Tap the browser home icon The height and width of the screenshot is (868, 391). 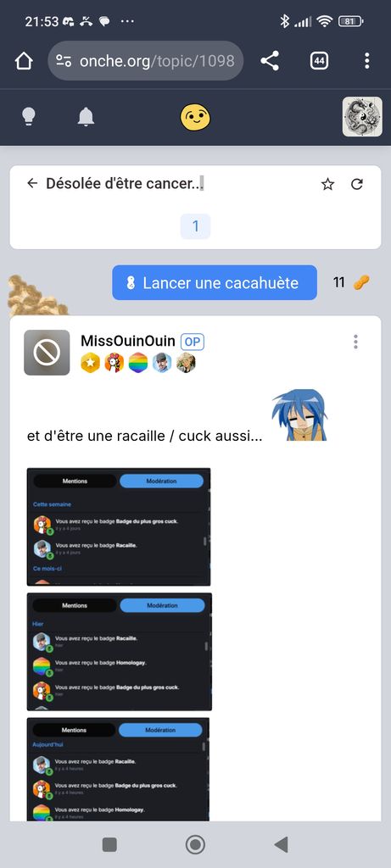[24, 61]
